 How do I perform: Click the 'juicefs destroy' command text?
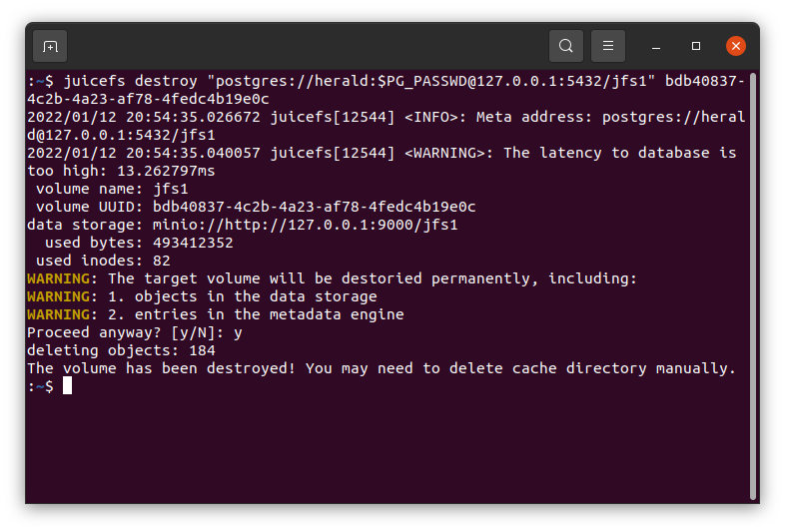click(x=131, y=81)
